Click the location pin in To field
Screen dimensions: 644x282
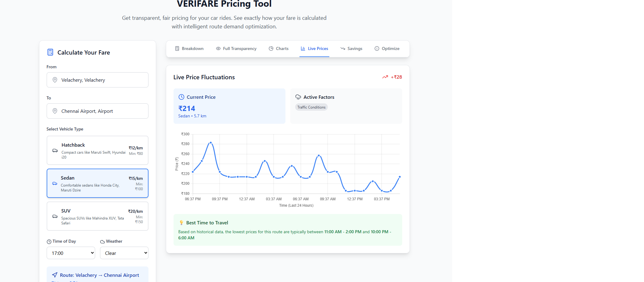coord(55,111)
